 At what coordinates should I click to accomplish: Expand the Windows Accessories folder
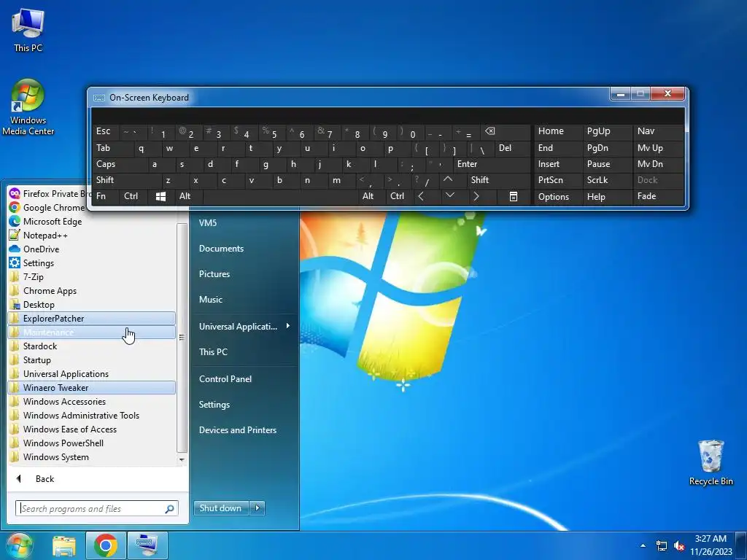pyautogui.click(x=91, y=402)
